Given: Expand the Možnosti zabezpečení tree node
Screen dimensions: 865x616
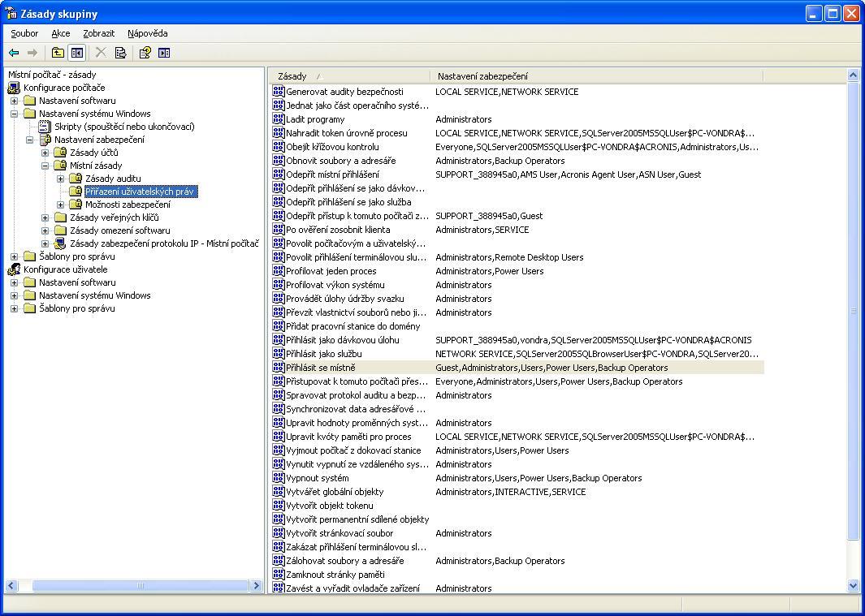Looking at the screenshot, I should pyautogui.click(x=61, y=205).
